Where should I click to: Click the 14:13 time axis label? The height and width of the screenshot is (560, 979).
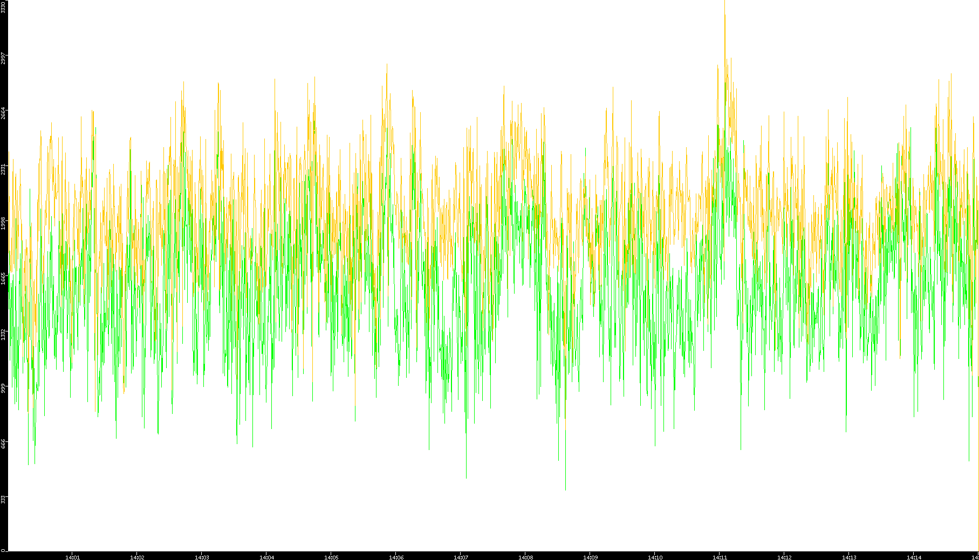[x=849, y=557]
